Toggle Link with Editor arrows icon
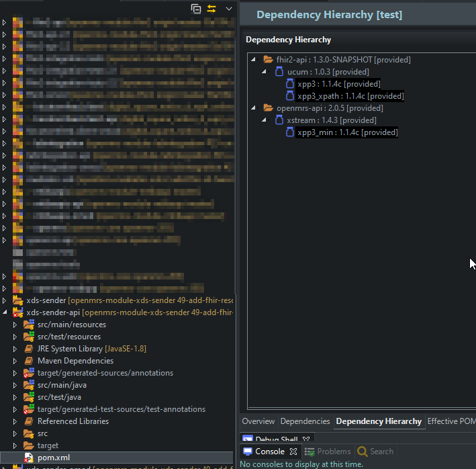The image size is (476, 469). pos(211,9)
